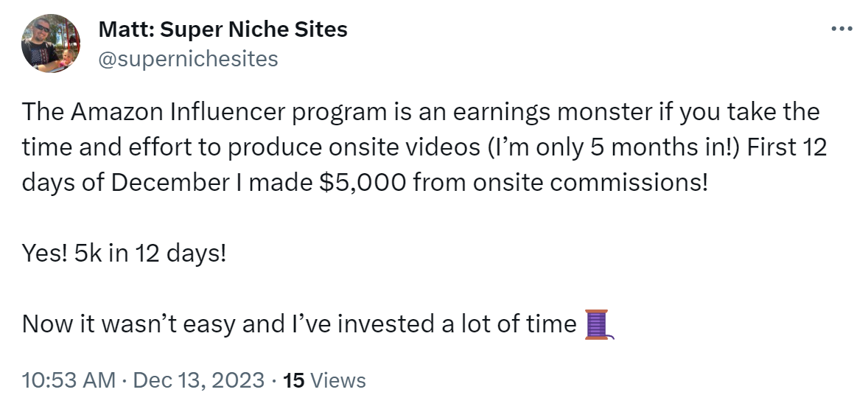Click the bold 15 view count

click(294, 380)
